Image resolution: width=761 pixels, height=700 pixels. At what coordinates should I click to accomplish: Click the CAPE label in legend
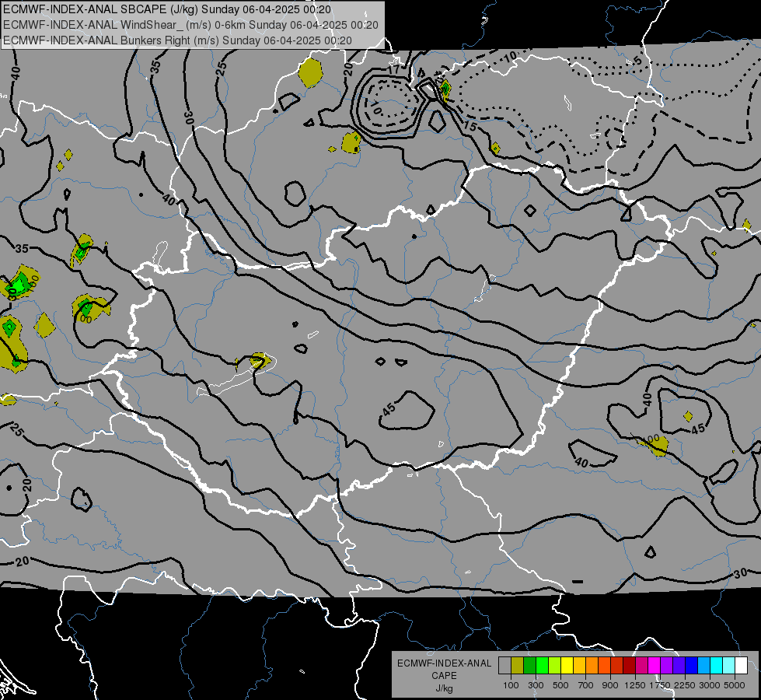click(x=444, y=676)
